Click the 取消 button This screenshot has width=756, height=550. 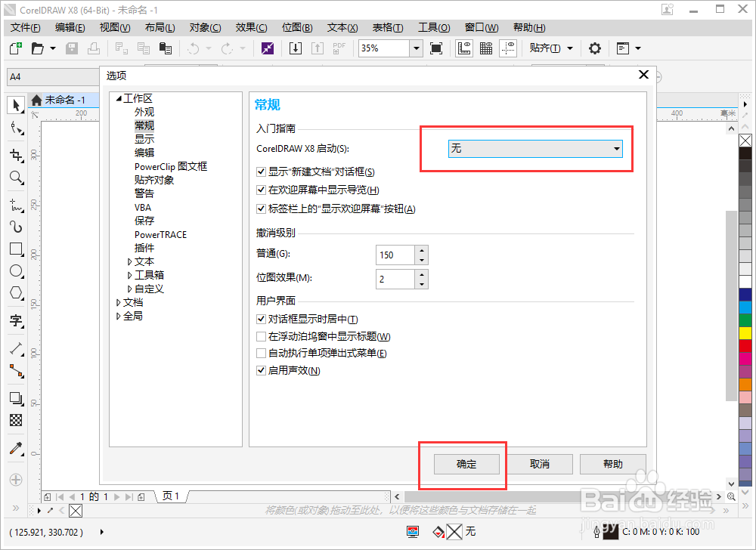(540, 464)
